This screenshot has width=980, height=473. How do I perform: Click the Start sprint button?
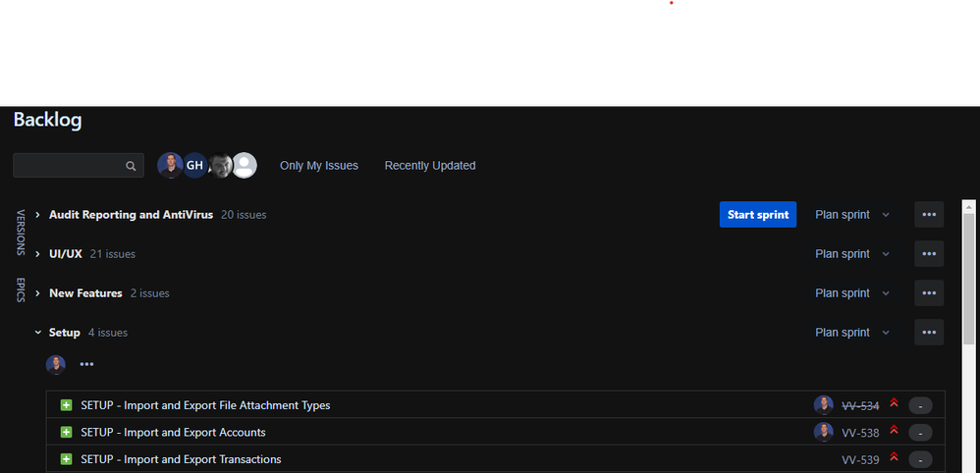758,214
